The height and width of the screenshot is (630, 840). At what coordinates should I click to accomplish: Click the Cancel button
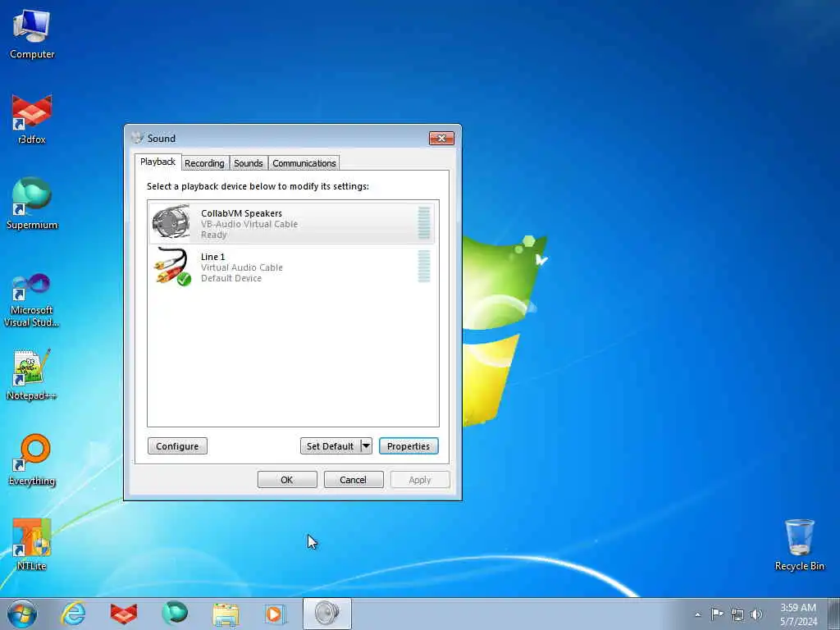(x=354, y=480)
